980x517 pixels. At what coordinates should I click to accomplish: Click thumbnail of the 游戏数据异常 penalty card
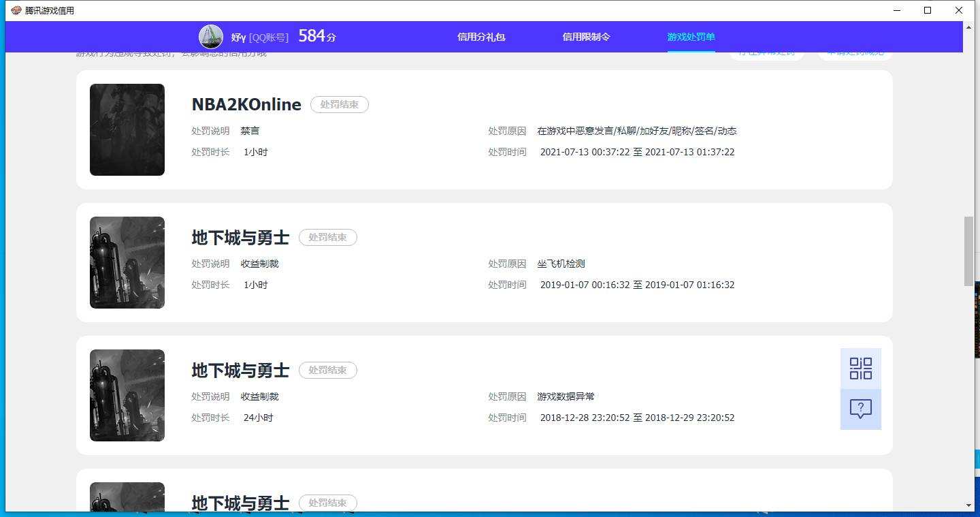point(127,395)
